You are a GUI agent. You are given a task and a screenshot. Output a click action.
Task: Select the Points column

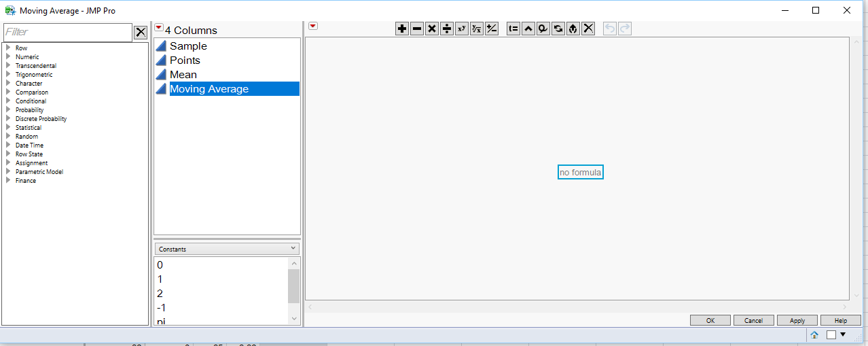point(227,60)
